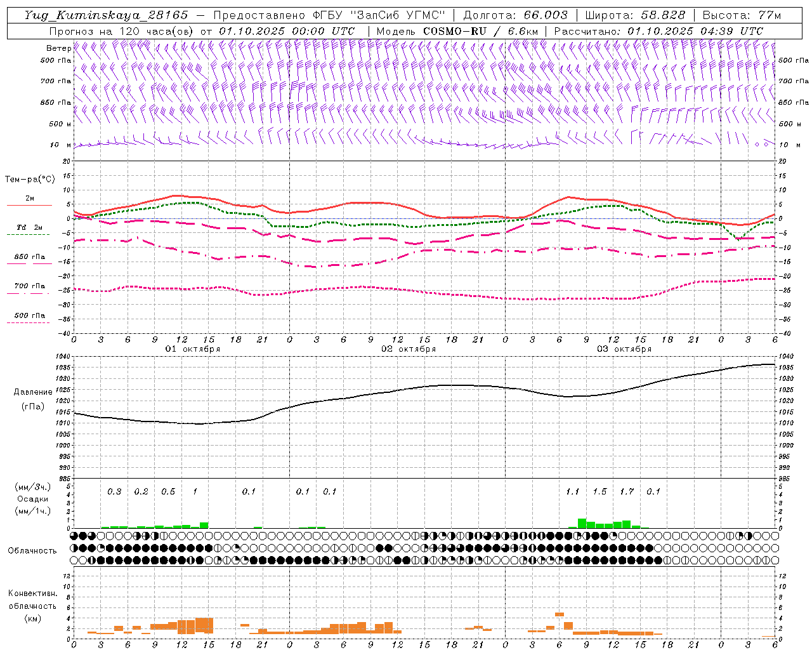Image resolution: width=812 pixels, height=650 pixels.
Task: Click the (мм/1ч.) precipitation unit label
Action: click(x=33, y=511)
